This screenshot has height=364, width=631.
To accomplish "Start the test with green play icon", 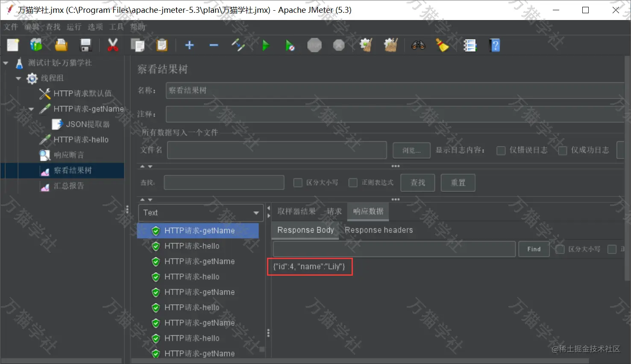I will coord(266,45).
